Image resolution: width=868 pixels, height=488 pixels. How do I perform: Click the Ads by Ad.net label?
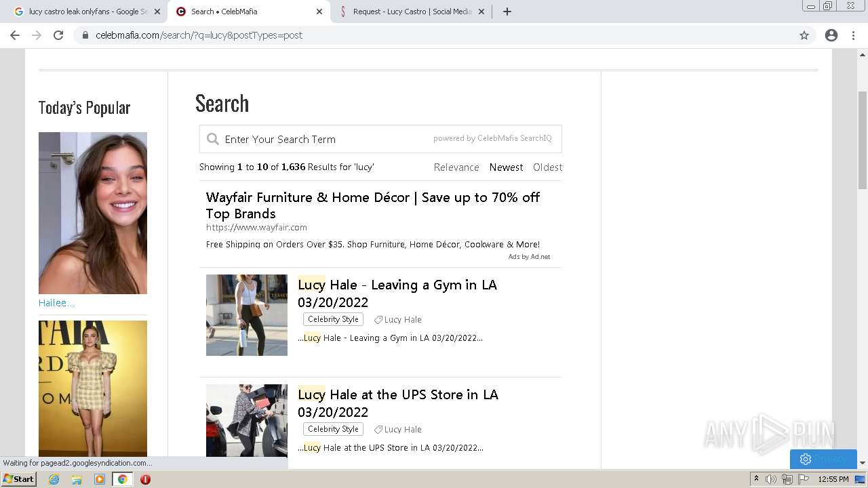[x=529, y=257]
